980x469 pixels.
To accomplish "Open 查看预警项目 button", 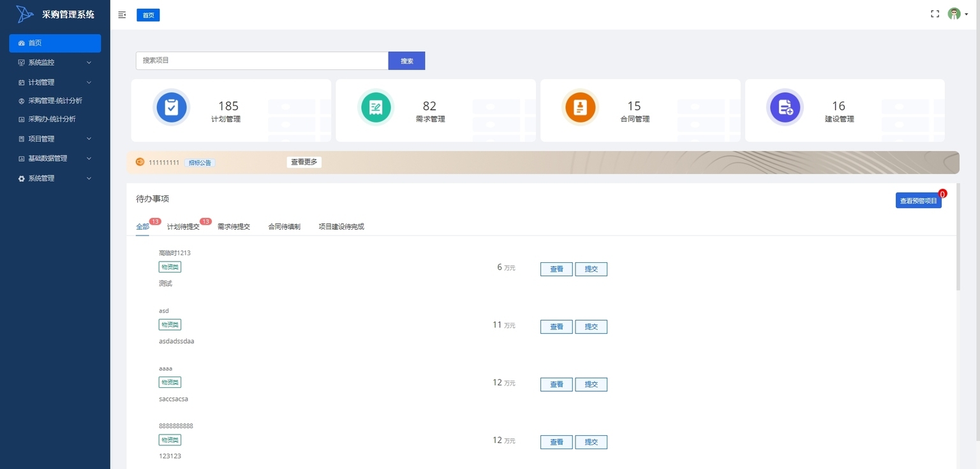I will coord(918,200).
